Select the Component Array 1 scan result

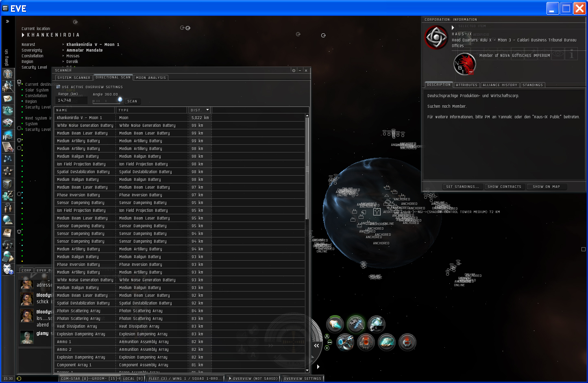pyautogui.click(x=179, y=365)
